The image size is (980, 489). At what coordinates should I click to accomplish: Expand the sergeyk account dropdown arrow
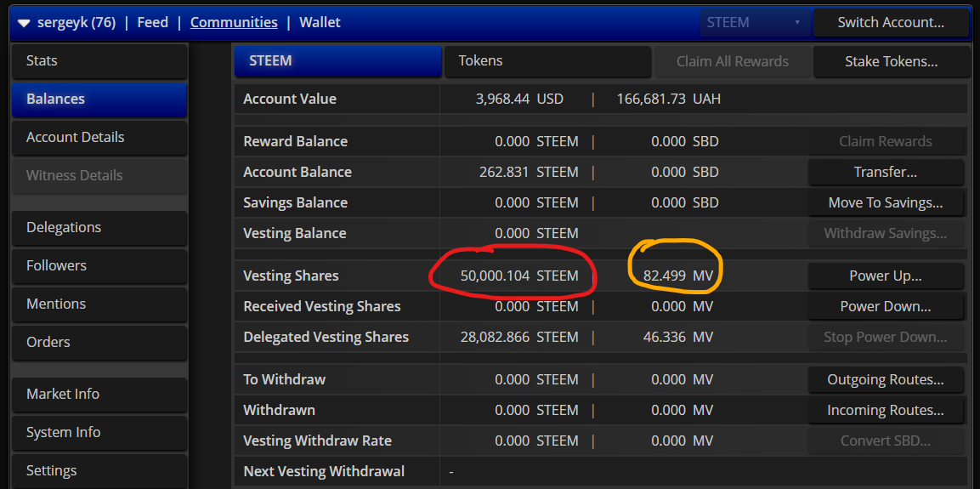tap(24, 23)
